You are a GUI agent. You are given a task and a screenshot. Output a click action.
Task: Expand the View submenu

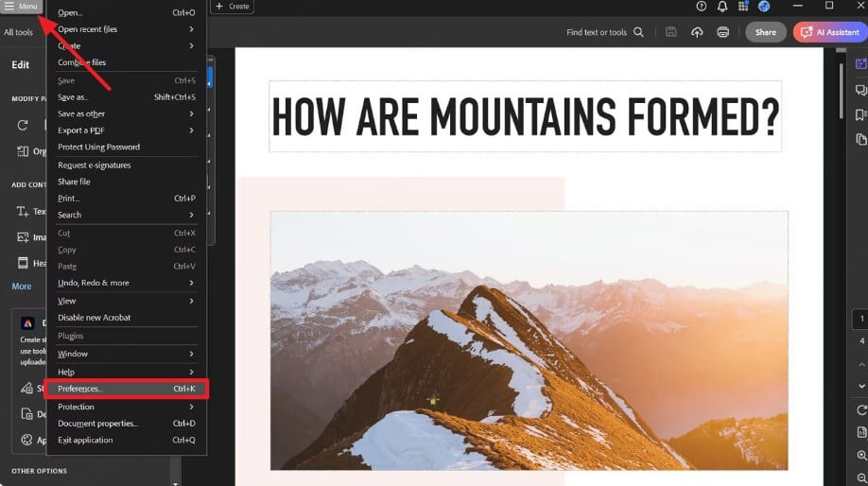click(126, 301)
